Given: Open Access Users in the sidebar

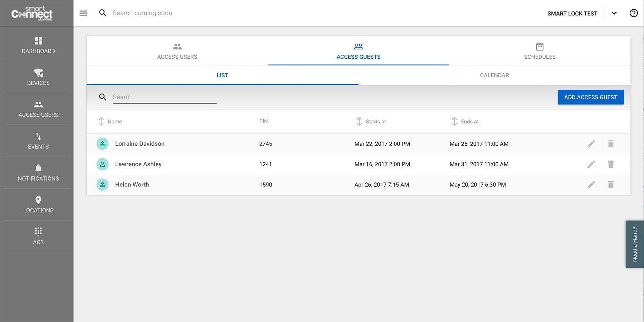Looking at the screenshot, I should (38, 109).
